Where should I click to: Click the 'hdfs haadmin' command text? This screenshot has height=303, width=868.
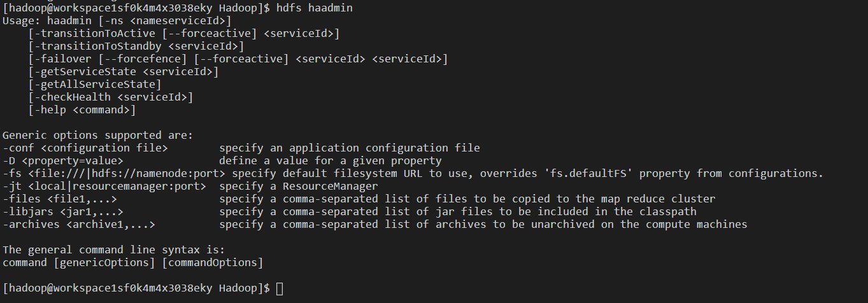tap(315, 8)
